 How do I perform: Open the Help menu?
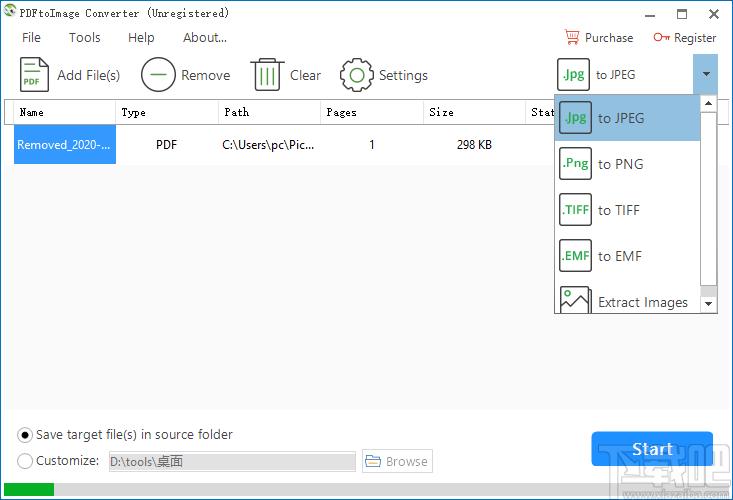141,37
